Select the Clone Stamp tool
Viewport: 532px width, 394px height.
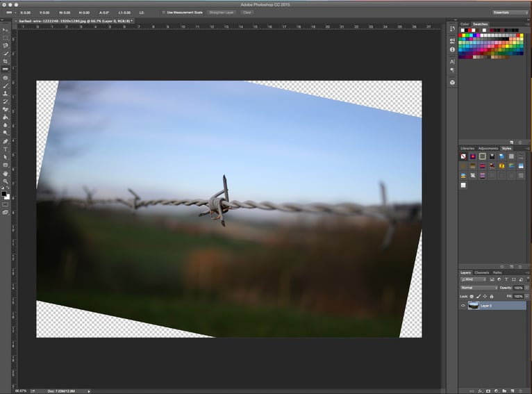pyautogui.click(x=6, y=93)
